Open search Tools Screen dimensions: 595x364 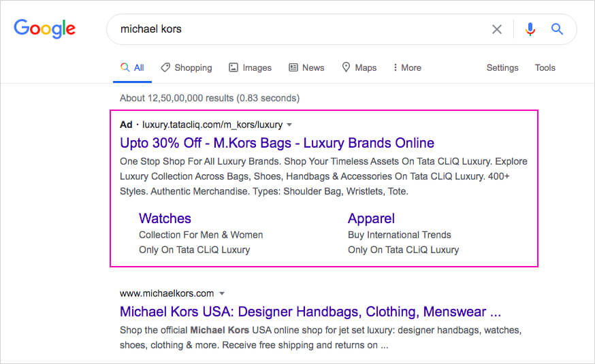click(x=545, y=67)
